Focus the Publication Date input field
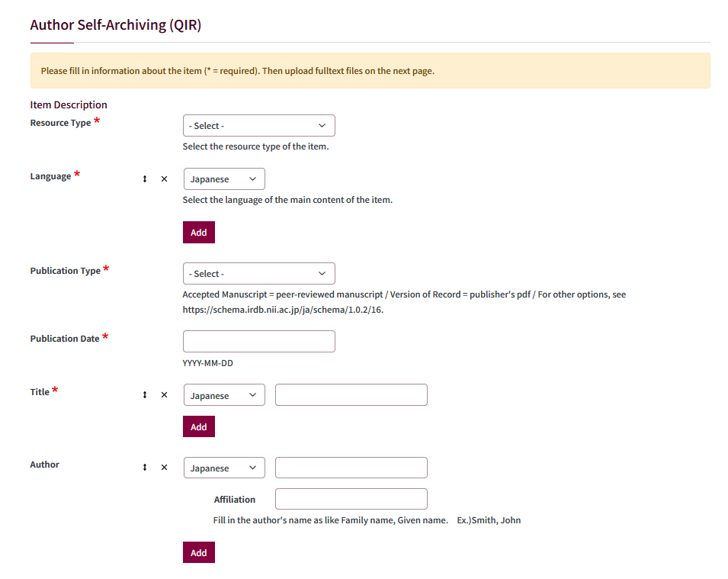The height and width of the screenshot is (579, 728). (x=258, y=341)
